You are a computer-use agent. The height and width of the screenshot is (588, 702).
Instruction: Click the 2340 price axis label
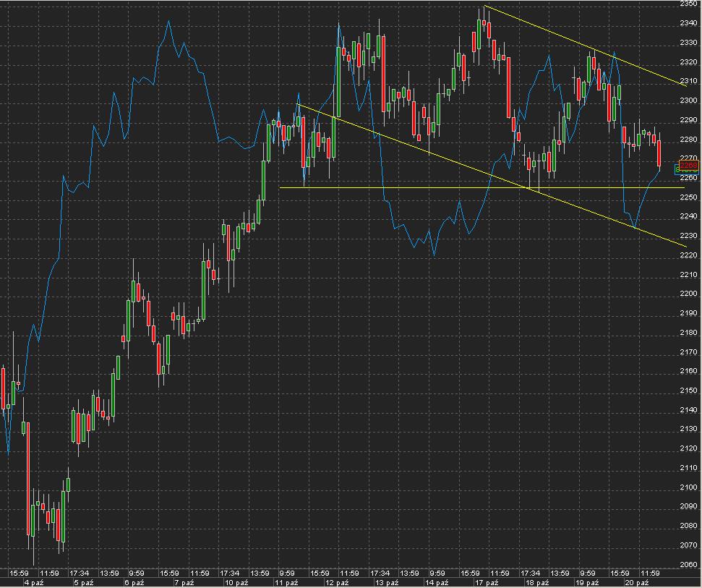point(688,23)
